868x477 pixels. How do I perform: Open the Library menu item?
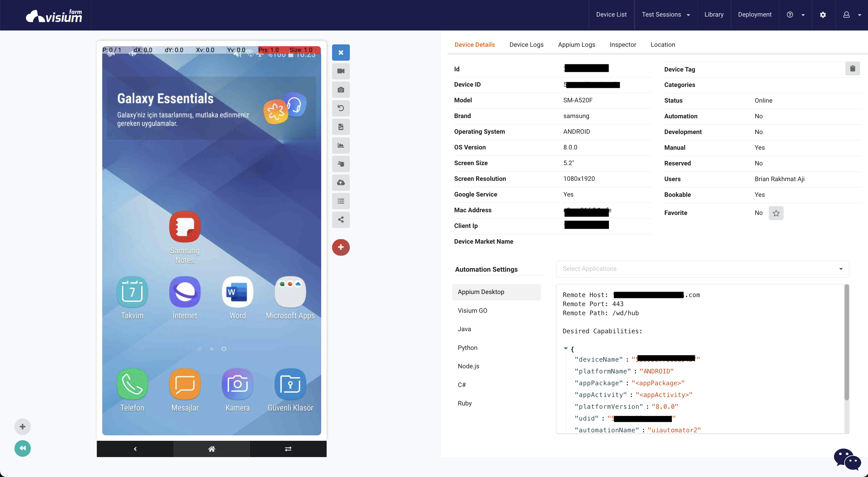click(714, 14)
